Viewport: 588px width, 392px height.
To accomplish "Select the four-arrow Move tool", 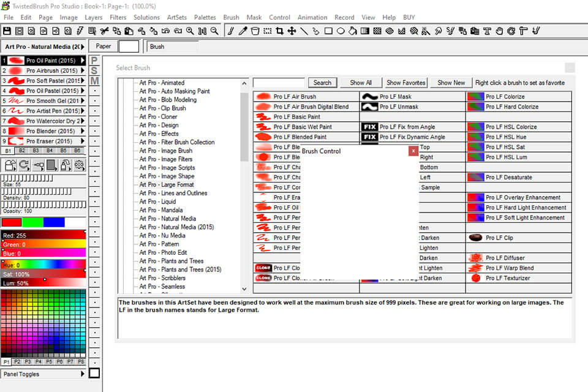I will [292, 31].
